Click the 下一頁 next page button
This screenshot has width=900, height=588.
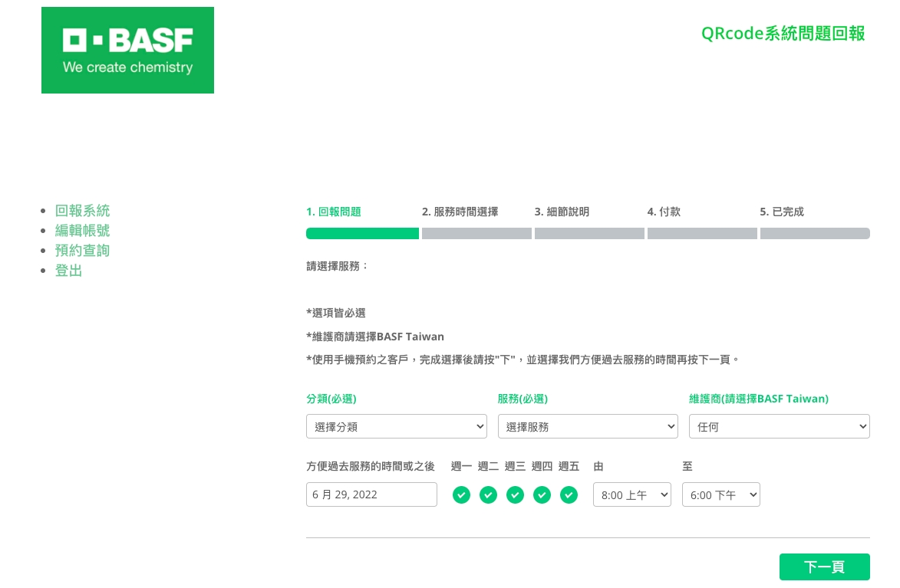pyautogui.click(x=824, y=567)
